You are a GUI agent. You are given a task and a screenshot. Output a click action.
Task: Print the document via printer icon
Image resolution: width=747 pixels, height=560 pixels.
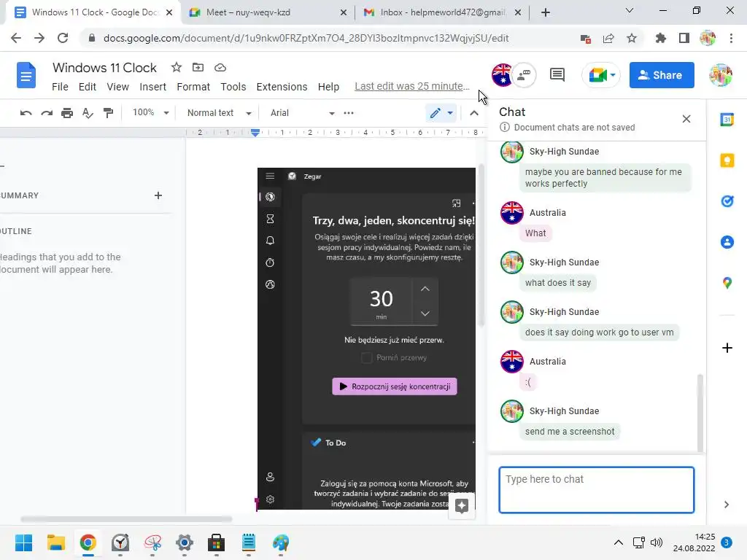pyautogui.click(x=67, y=113)
